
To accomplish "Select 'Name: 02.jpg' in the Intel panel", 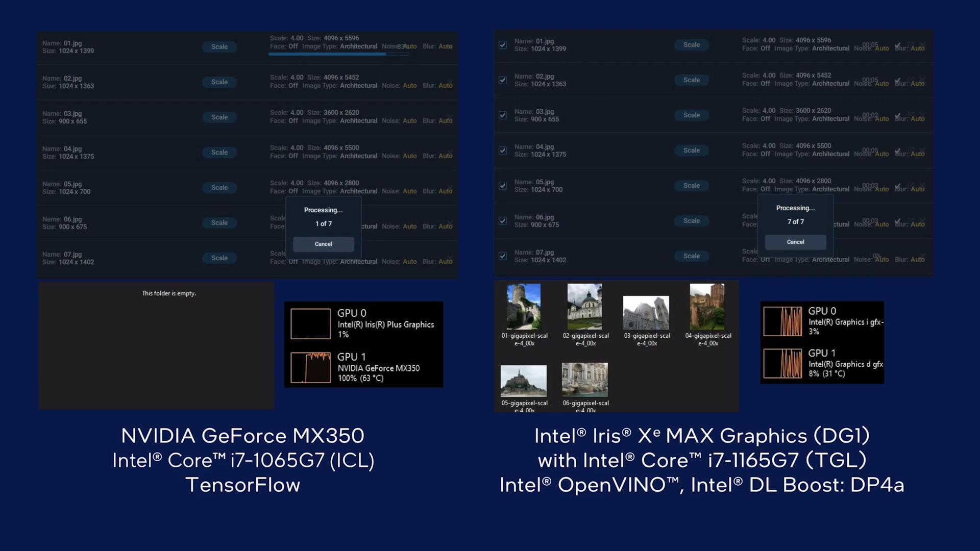I will coord(534,77).
